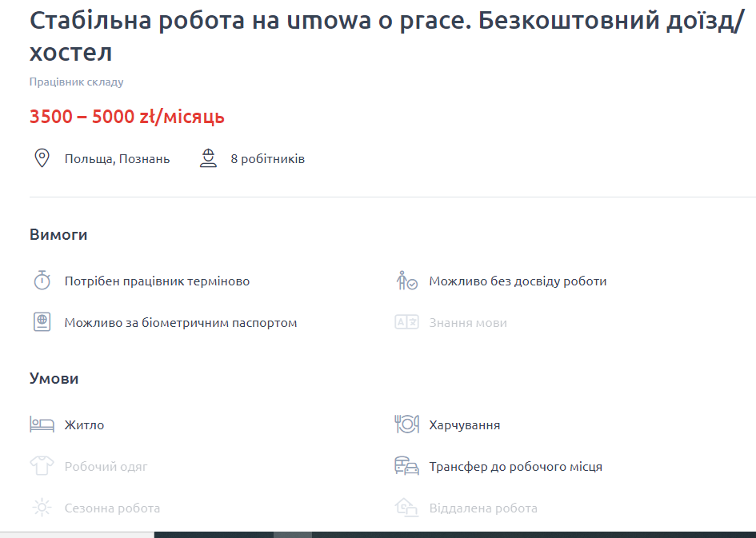Click the meals fork-and-knife icon
This screenshot has width=756, height=538.
(x=406, y=424)
